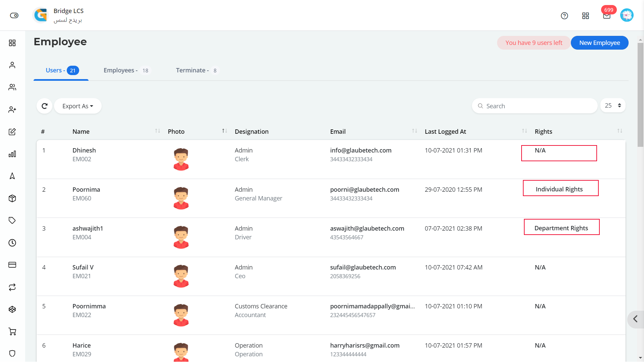
Task: Open the users group icon in sidebar
Action: click(x=12, y=87)
